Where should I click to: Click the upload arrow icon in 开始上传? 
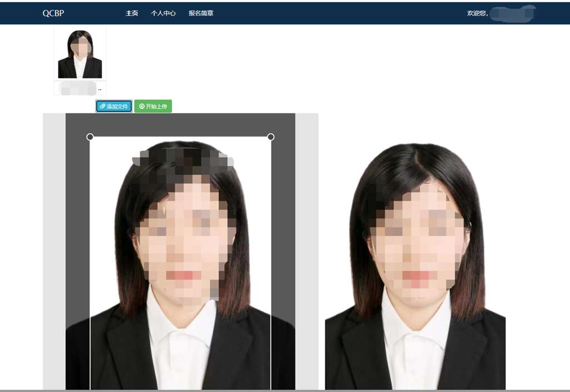point(142,106)
